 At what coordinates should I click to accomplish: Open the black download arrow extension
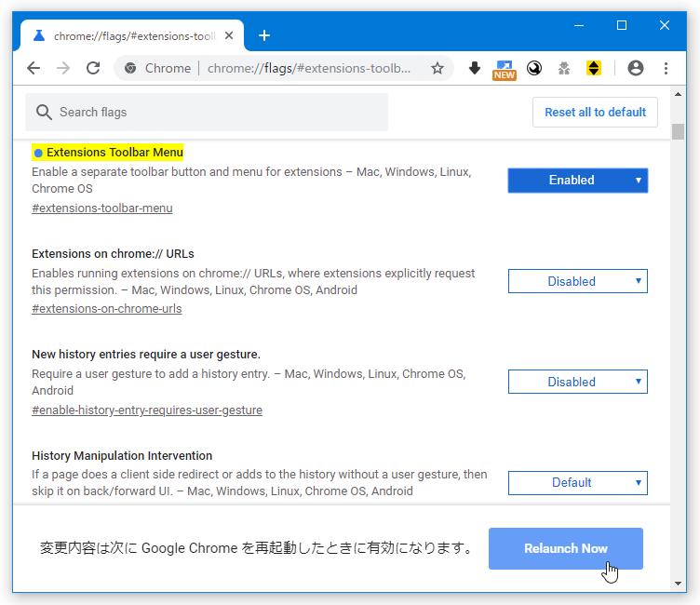pos(475,68)
